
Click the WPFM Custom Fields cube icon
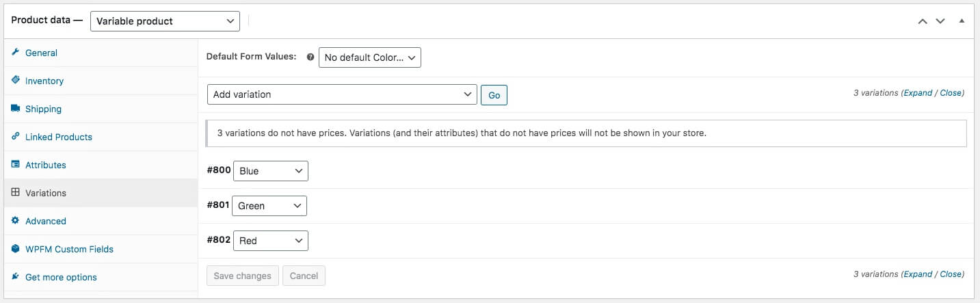[x=16, y=249]
